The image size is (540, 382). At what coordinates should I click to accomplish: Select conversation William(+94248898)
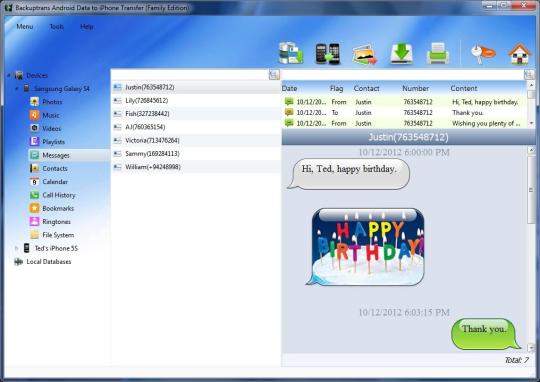[x=196, y=167]
